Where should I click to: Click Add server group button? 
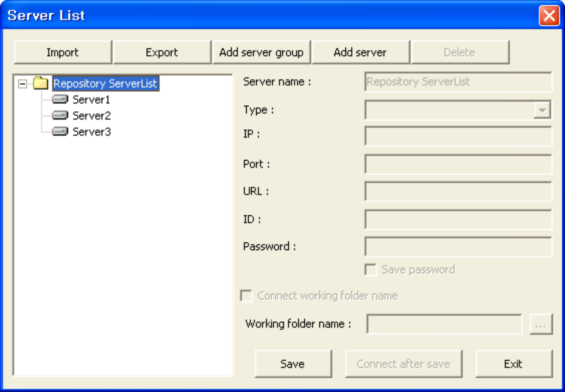261,52
